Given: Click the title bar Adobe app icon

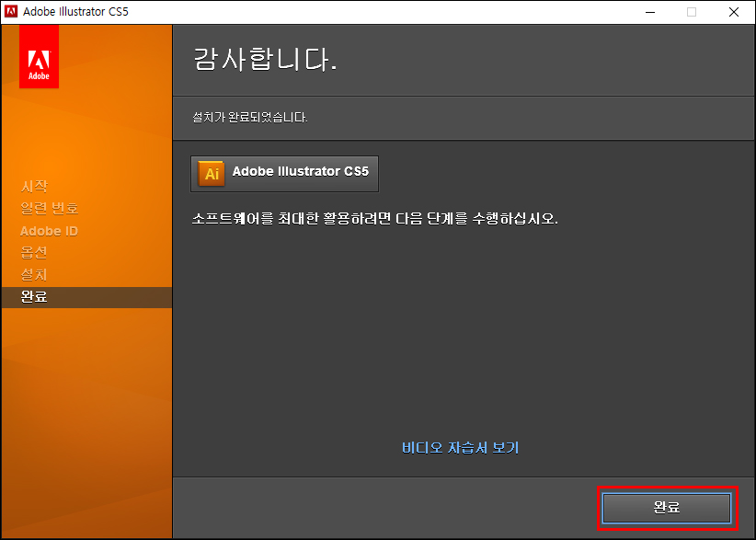Looking at the screenshot, I should (x=11, y=12).
